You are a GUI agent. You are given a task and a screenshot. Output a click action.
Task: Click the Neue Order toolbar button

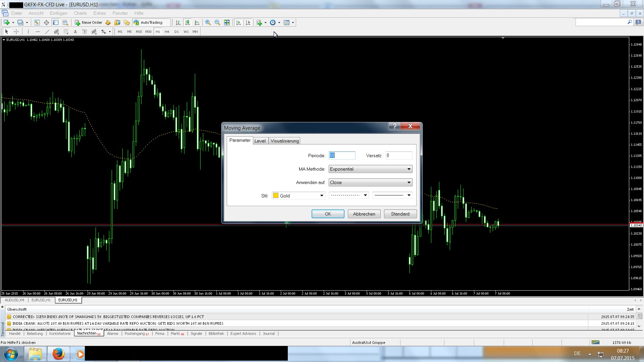[89, 22]
